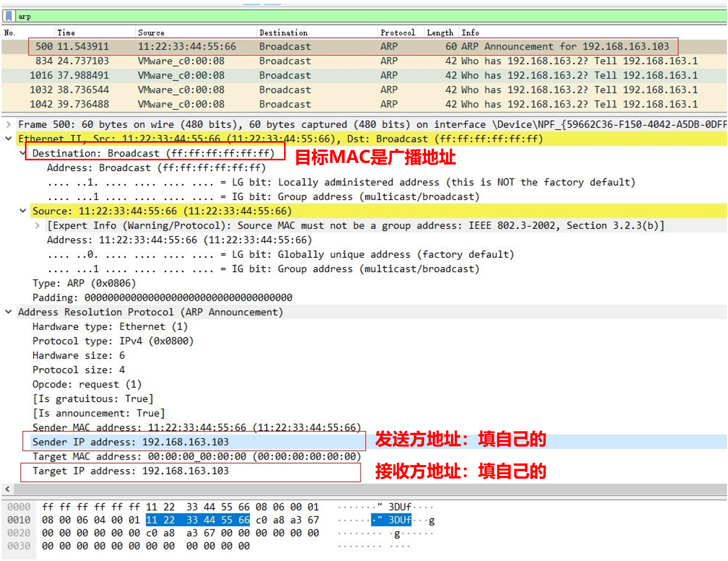Select the Is gratuitous: True line
Image resolution: width=728 pixels, height=561 pixels.
coord(93,399)
